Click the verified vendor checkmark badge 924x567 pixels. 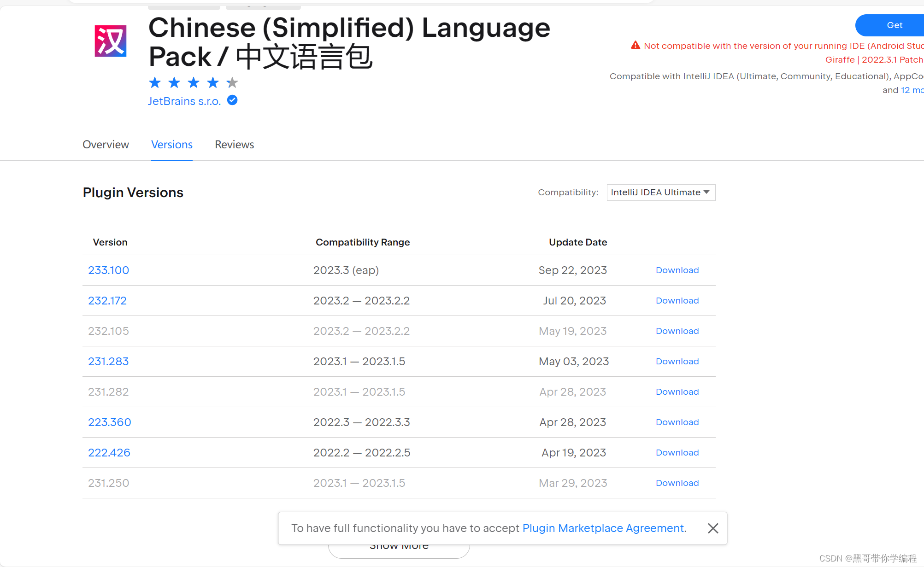pyautogui.click(x=232, y=100)
